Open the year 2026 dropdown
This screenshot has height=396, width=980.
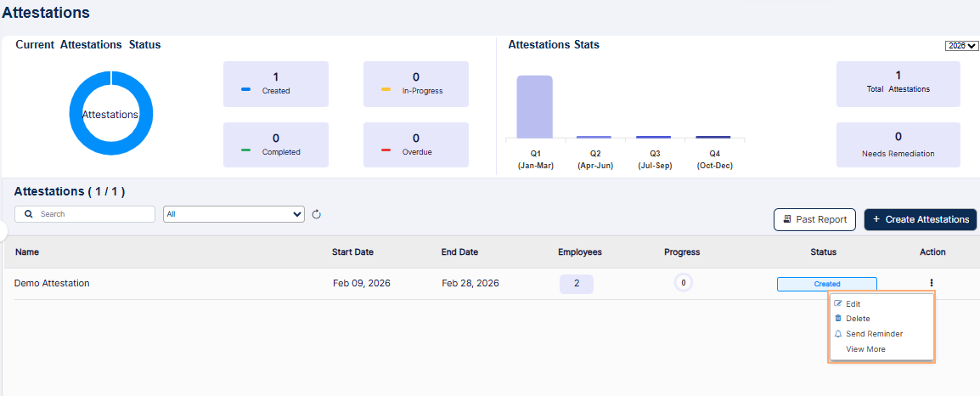pos(961,46)
